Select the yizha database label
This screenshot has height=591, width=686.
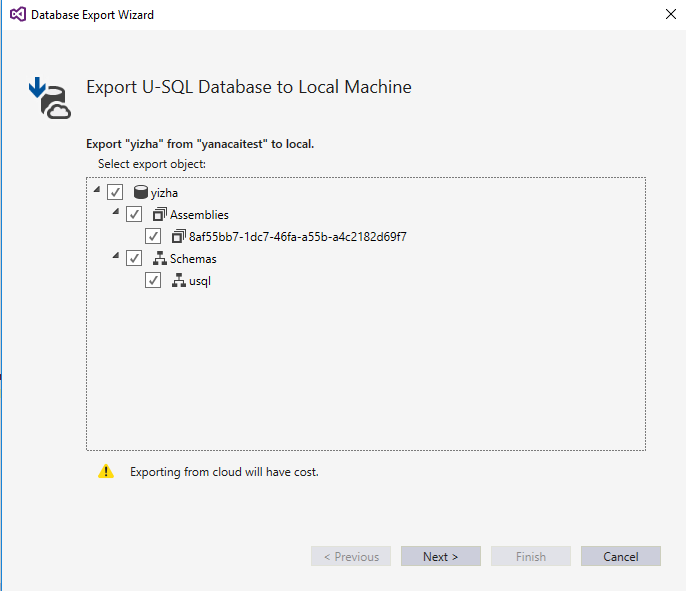[164, 193]
